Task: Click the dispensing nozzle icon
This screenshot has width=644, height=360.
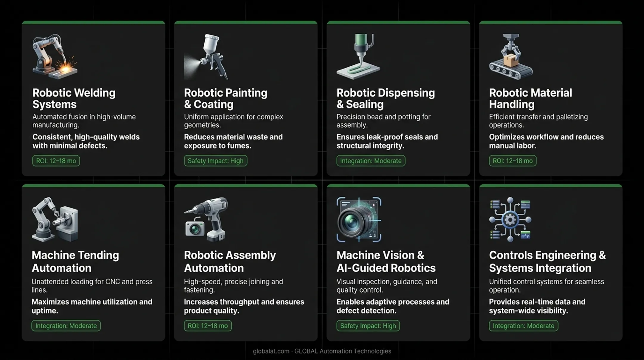Action: point(359,57)
